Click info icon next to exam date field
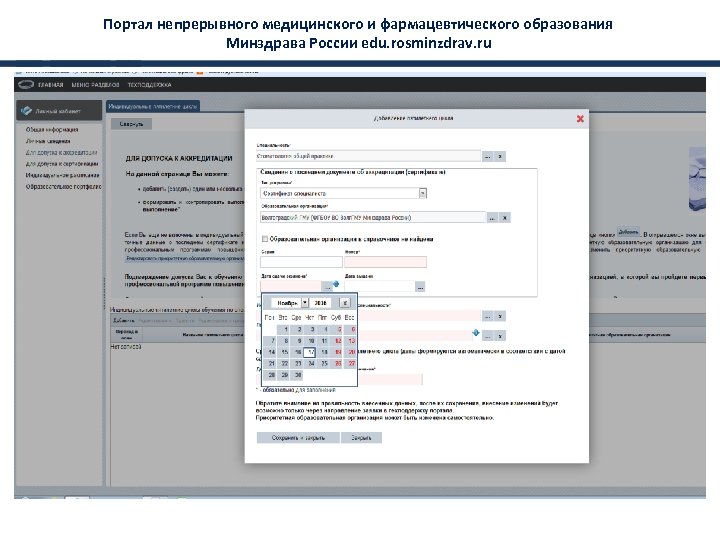 (336, 284)
